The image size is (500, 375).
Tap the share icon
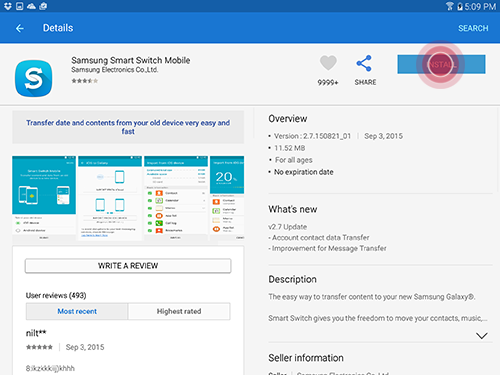click(364, 63)
